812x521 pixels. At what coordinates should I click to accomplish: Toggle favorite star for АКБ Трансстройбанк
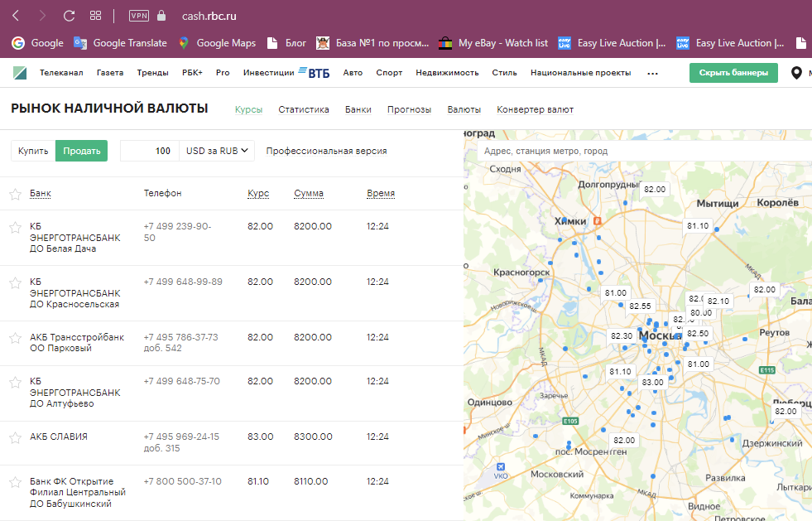[x=15, y=338]
